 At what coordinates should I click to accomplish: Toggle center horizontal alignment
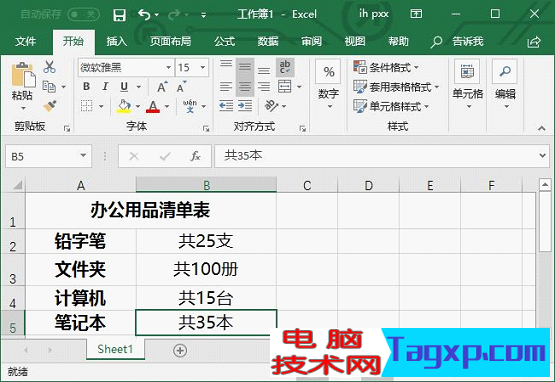click(245, 87)
